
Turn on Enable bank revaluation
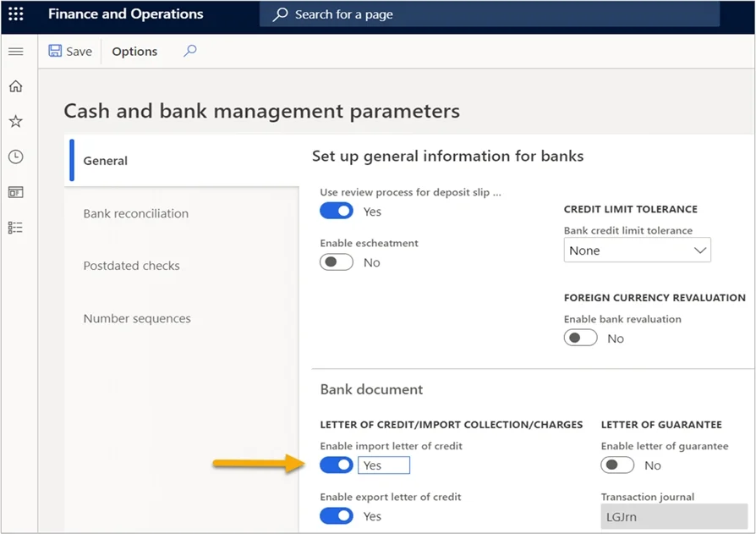pyautogui.click(x=580, y=338)
